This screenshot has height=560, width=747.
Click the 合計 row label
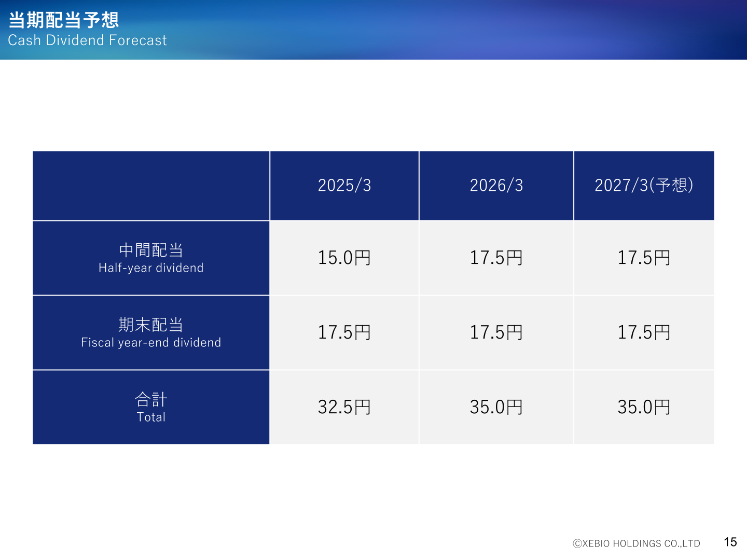pos(151,399)
